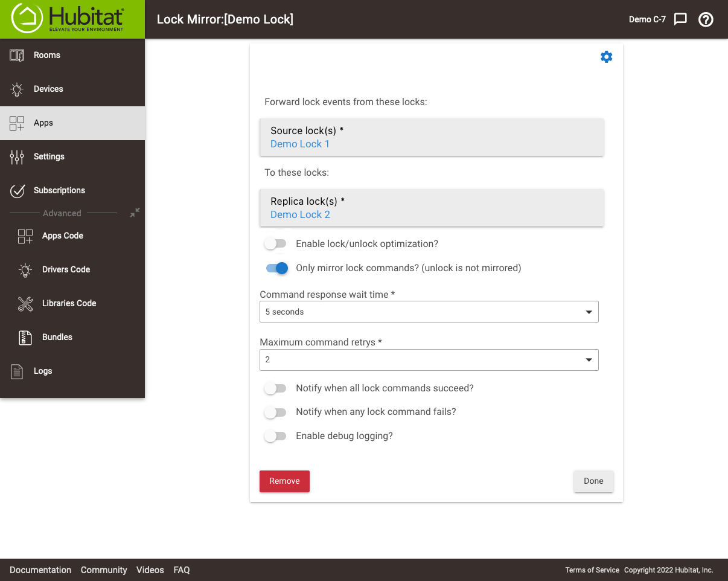Turn on notify when any command fails
The height and width of the screenshot is (581, 728).
(276, 412)
